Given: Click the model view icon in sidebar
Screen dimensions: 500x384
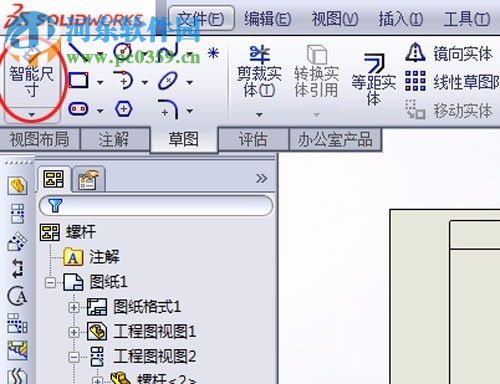Looking at the screenshot, I should point(18,185).
